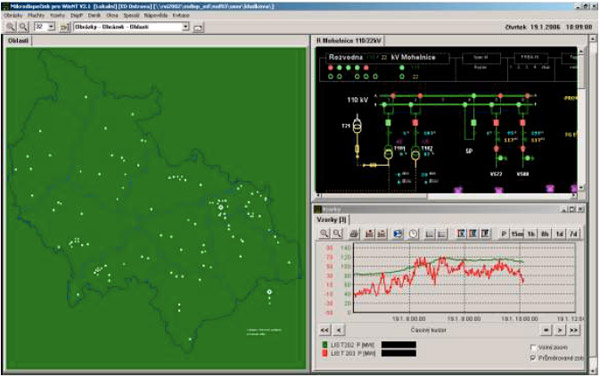Screen dimensions: 600x377
Task: Open the Obrázky - Obrázek - Oblasti combo box
Action: pos(131,27)
